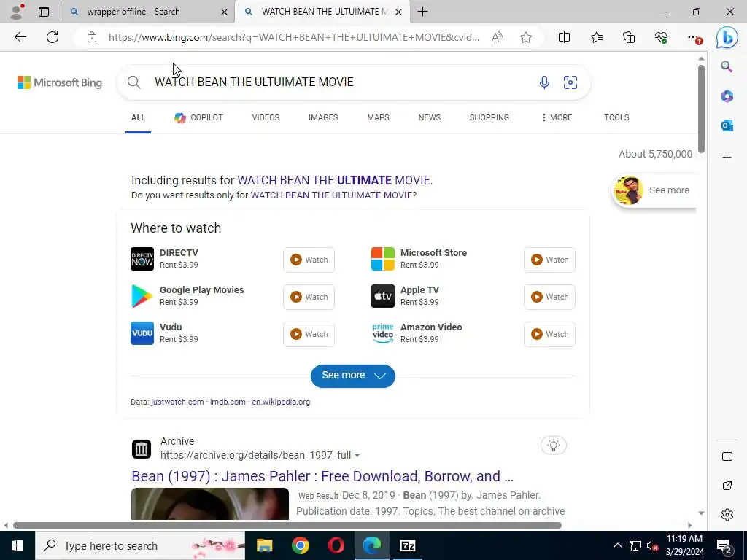The image size is (747, 560).
Task: Select the MAPS search tab
Action: pos(378,117)
